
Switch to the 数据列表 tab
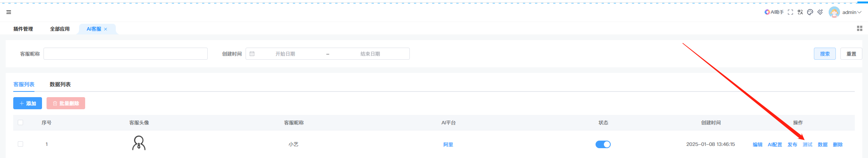[x=60, y=84]
